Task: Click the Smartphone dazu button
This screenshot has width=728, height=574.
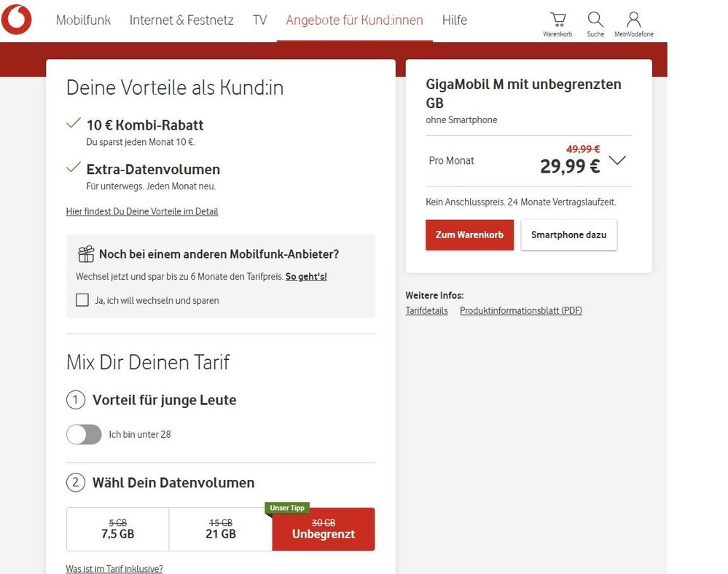Action: (x=568, y=235)
